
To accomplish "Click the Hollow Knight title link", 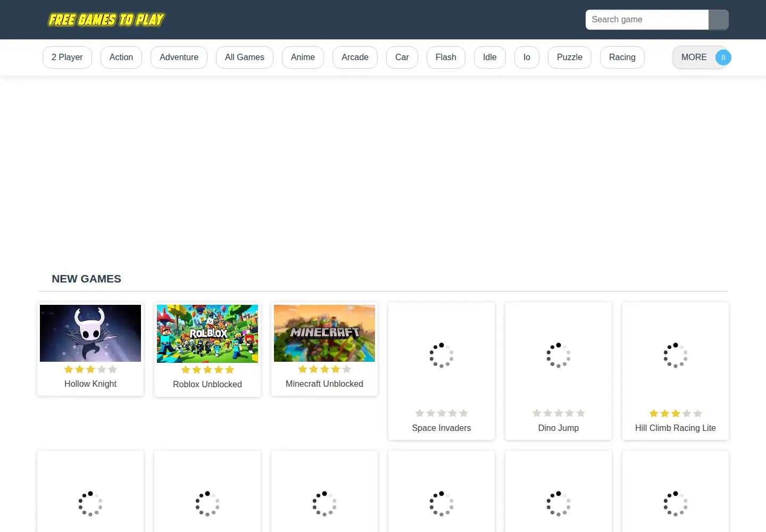I will pyautogui.click(x=90, y=384).
